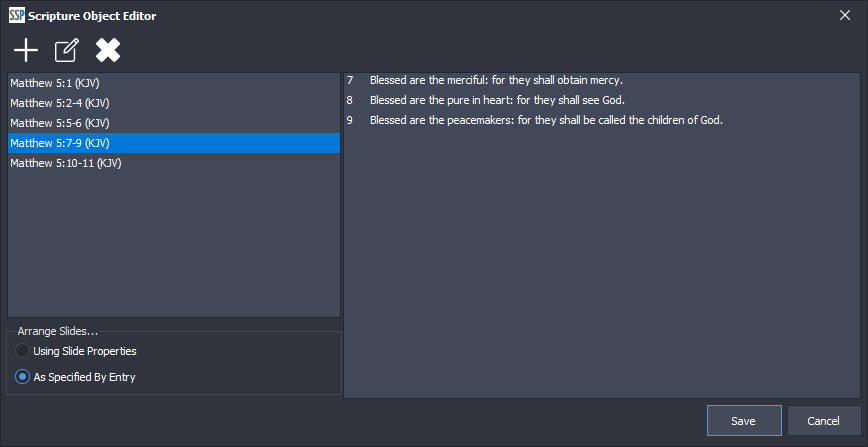Click the X delete entry icon
The image size is (868, 447).
point(108,50)
